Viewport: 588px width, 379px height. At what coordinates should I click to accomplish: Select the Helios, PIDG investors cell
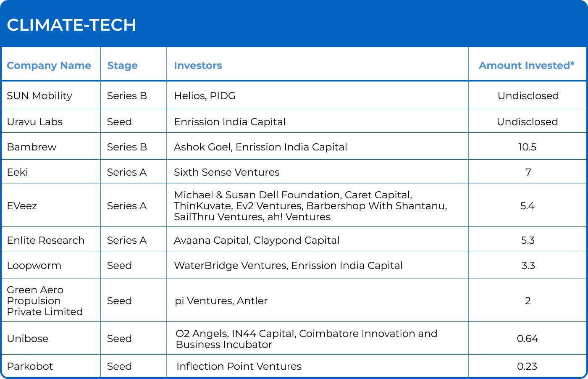click(x=205, y=96)
